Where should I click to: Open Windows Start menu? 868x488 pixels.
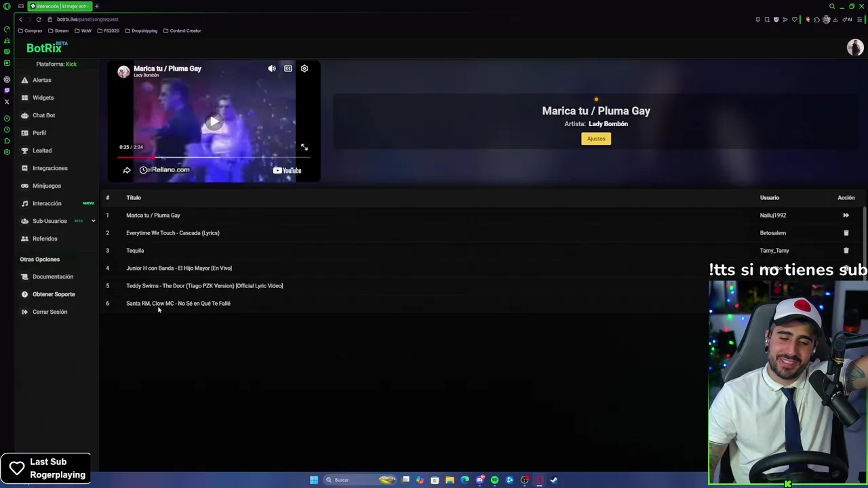tap(314, 480)
